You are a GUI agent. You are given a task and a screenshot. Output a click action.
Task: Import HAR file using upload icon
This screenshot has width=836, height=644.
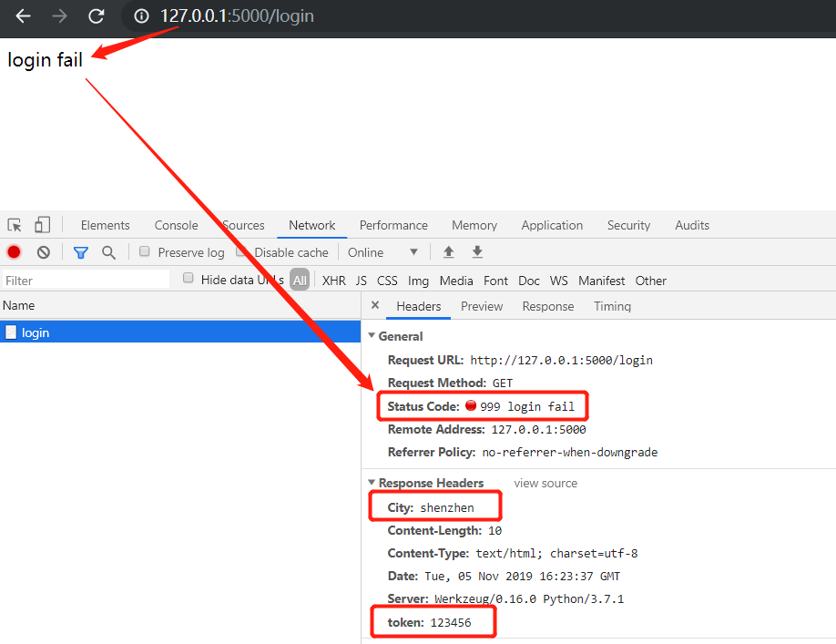pos(447,251)
